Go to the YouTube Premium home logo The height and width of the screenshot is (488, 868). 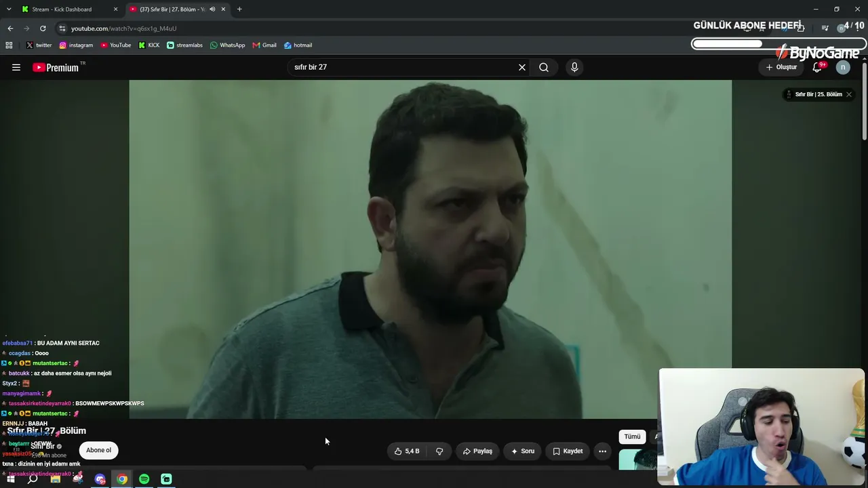pos(56,67)
